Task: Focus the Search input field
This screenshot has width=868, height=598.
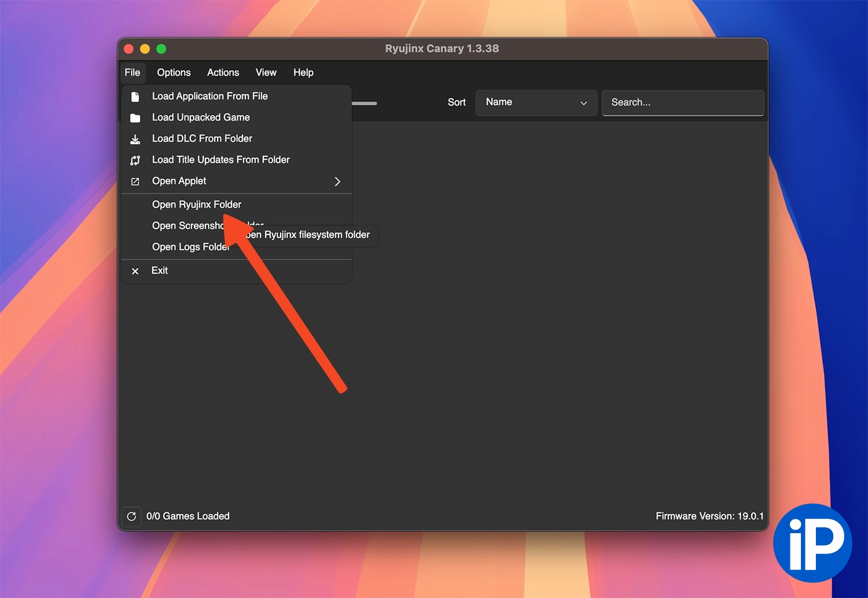Action: [x=683, y=102]
